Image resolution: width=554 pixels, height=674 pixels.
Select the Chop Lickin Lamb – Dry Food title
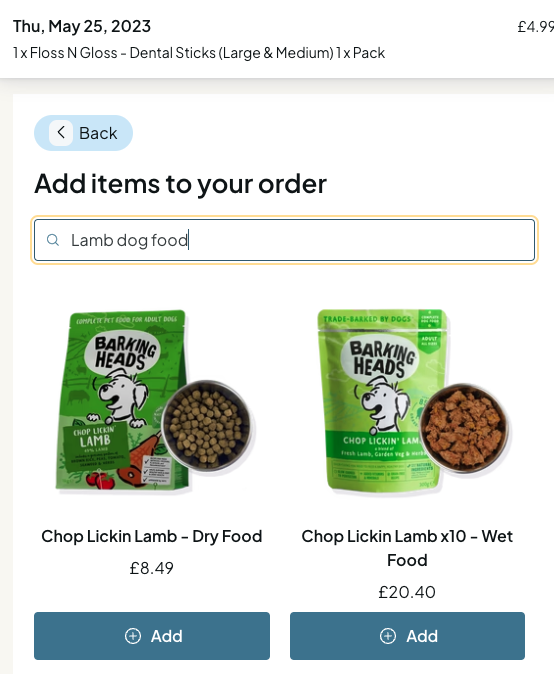[152, 536]
